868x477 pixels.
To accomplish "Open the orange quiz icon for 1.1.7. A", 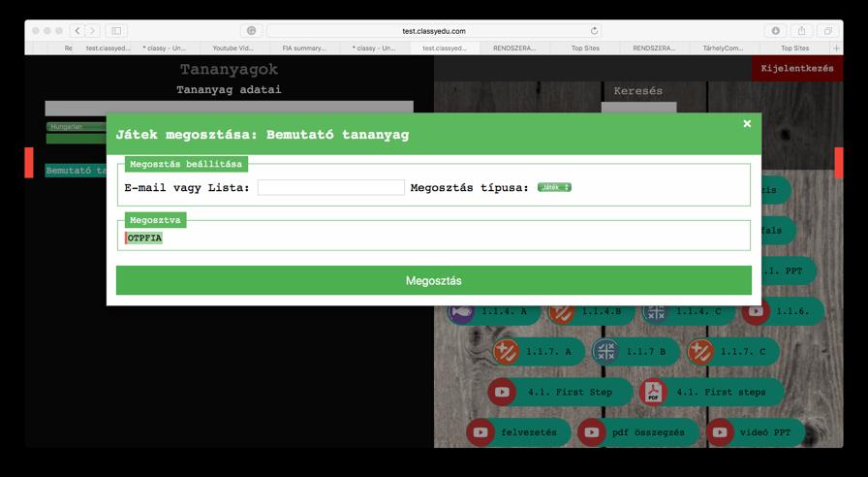I will pos(506,352).
